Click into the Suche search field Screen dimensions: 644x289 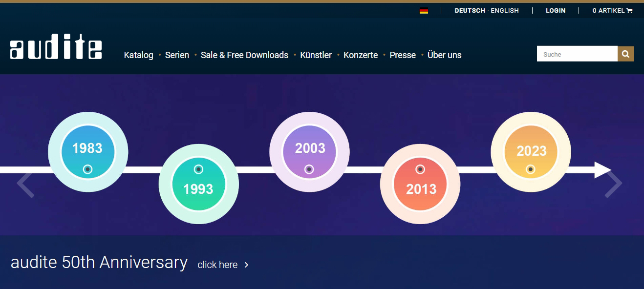tap(577, 54)
